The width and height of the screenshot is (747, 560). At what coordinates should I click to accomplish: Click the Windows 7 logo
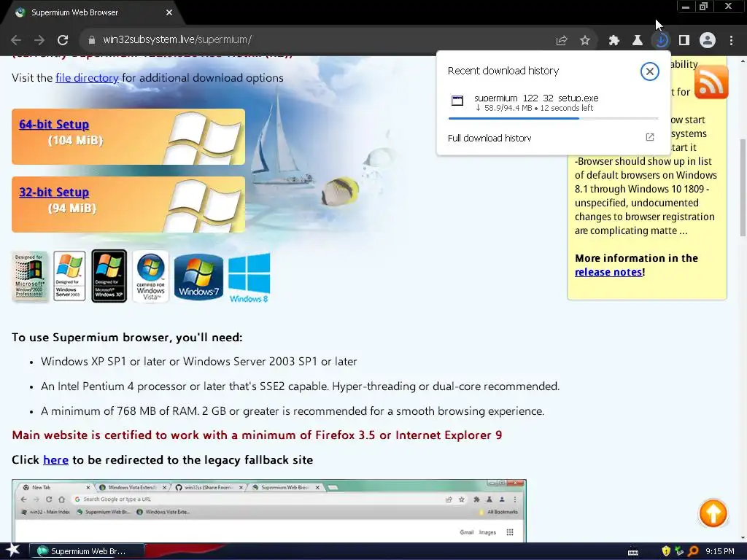coord(198,277)
